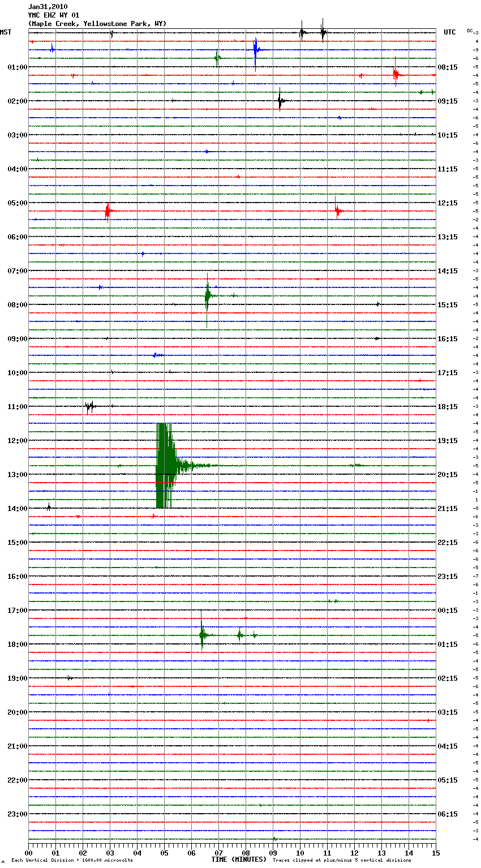Click the MST time label "16:00"

pyautogui.click(x=18, y=577)
